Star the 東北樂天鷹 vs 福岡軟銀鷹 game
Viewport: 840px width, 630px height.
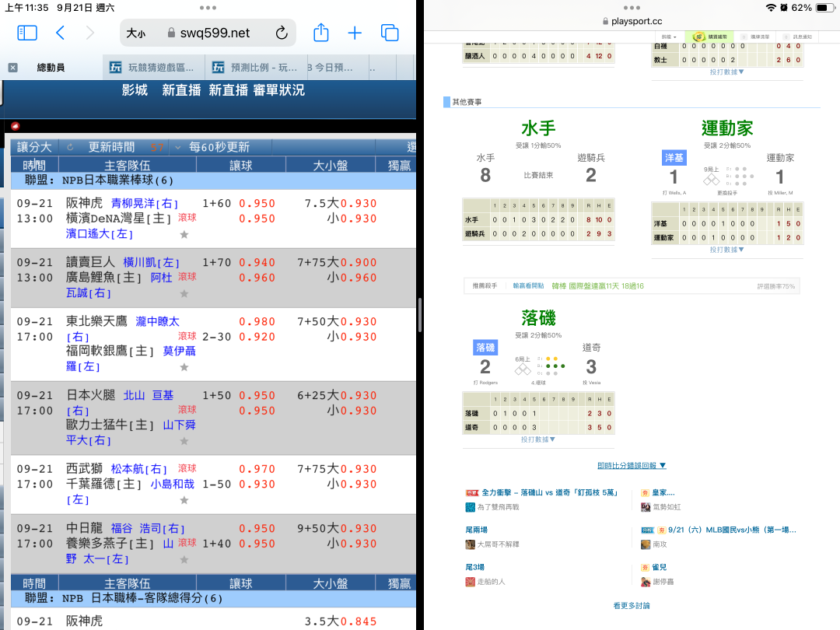click(x=184, y=367)
